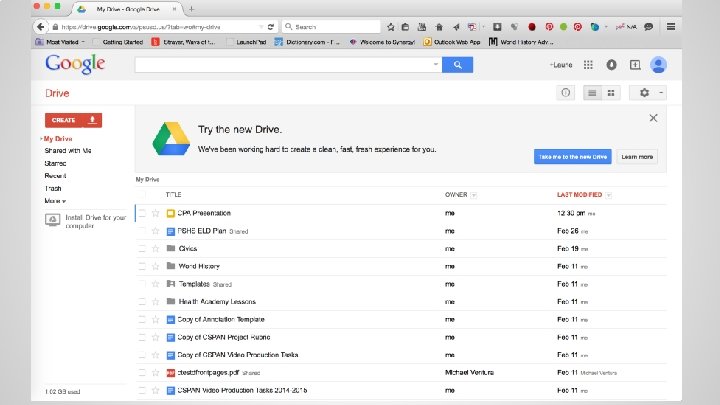Click the upload arrow button
The width and height of the screenshot is (720, 405).
(x=92, y=120)
